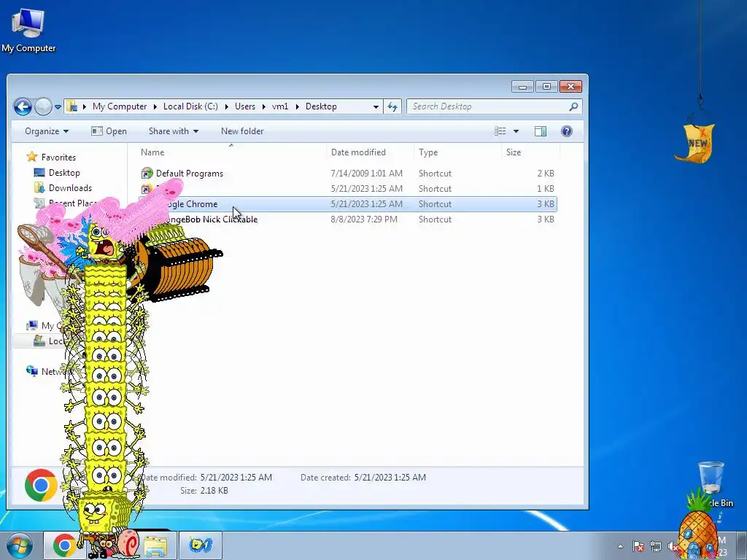The width and height of the screenshot is (747, 560).
Task: Toggle the preview pane
Action: point(541,131)
